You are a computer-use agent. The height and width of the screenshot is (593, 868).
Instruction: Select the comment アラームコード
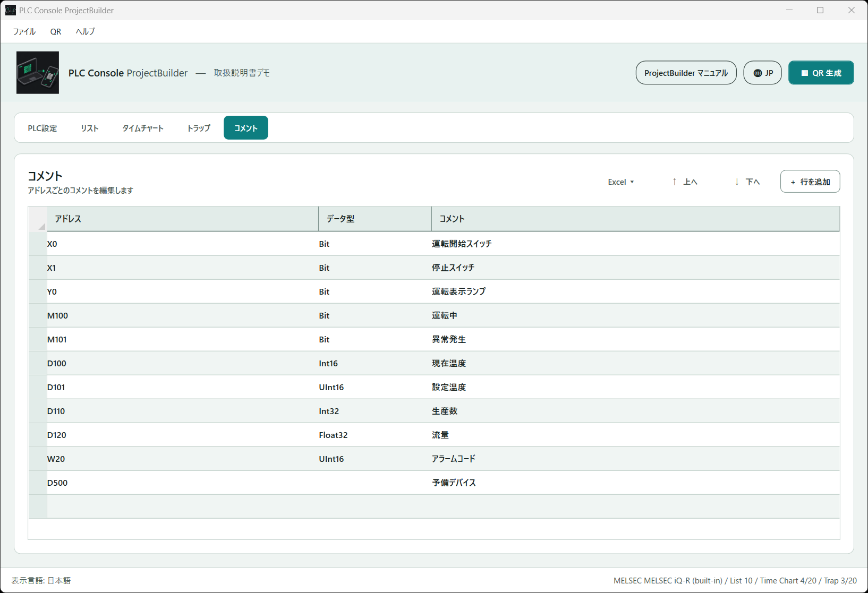pyautogui.click(x=636, y=459)
